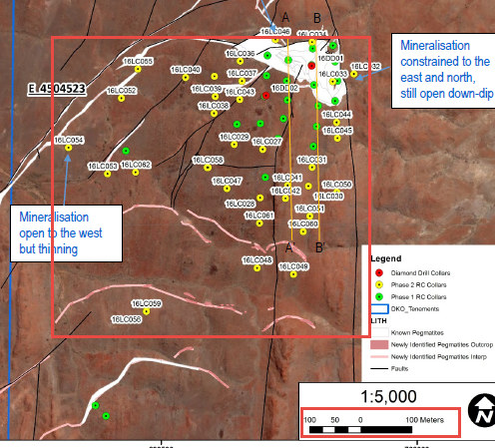Click the red Diamond Drill Collars legend symbol
The width and height of the screenshot is (495, 448).
point(379,273)
